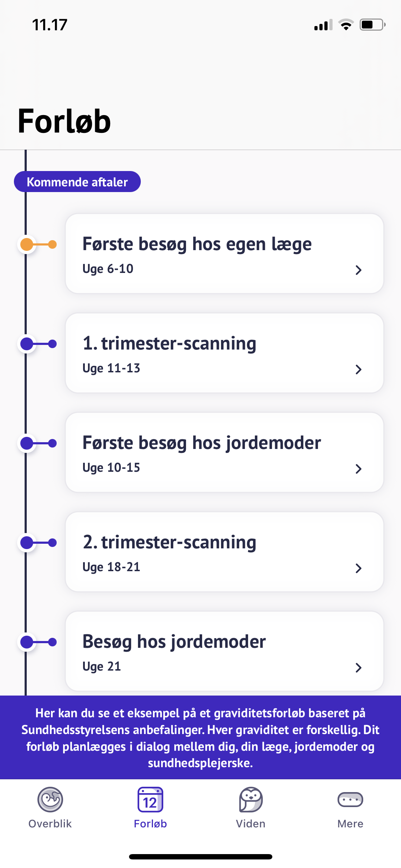The height and width of the screenshot is (868, 401).
Task: Tap the Mere three-dots icon
Action: click(350, 799)
